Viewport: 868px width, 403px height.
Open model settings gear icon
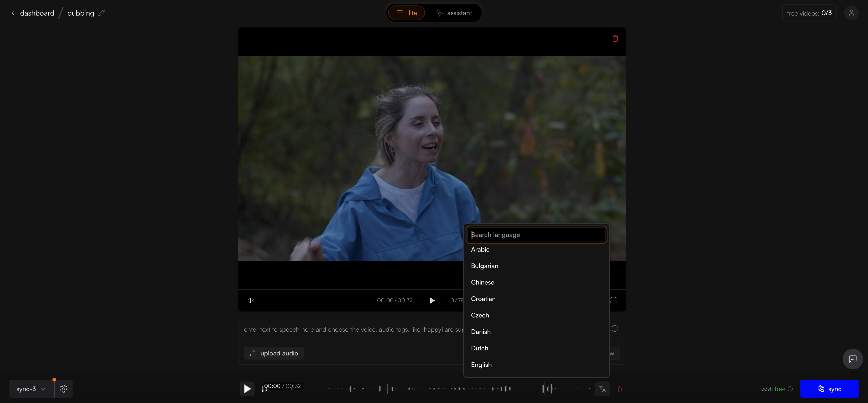63,389
